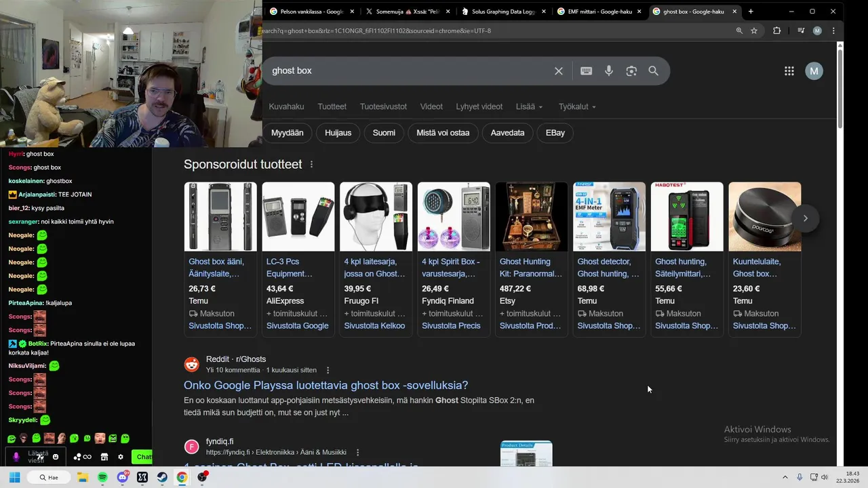Screen dimensions: 868x488
Task: Open Spotify from the taskbar
Action: coord(102,477)
